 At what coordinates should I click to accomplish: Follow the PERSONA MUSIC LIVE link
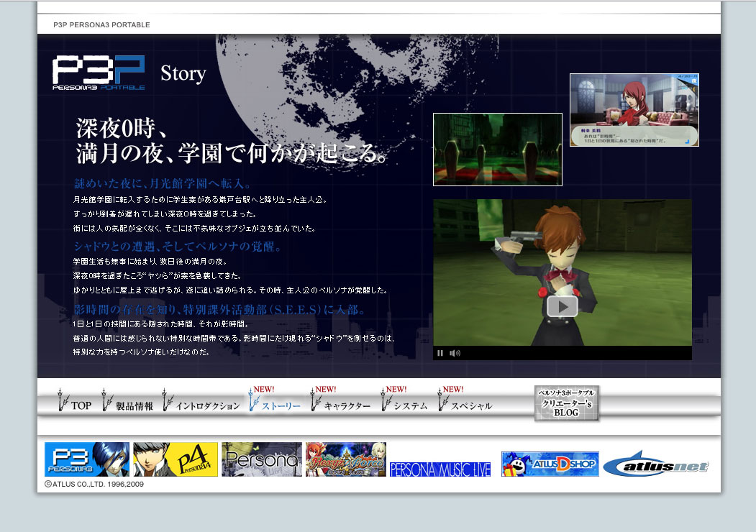click(440, 469)
